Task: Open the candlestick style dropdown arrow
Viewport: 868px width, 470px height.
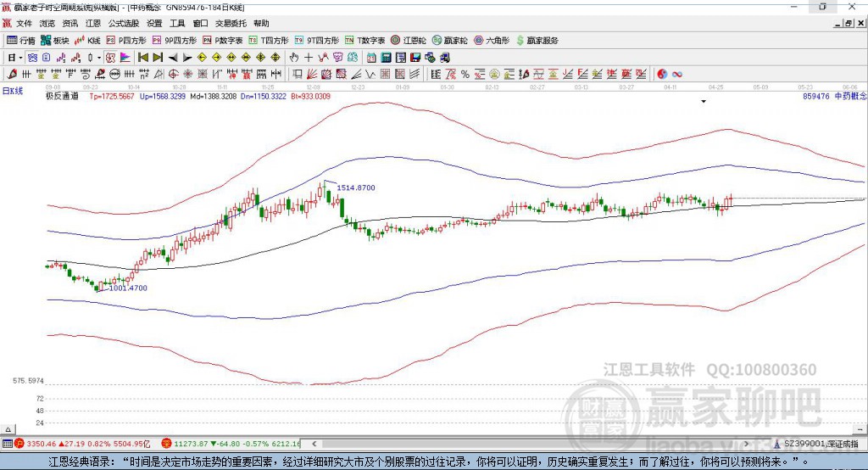Action: [99, 57]
